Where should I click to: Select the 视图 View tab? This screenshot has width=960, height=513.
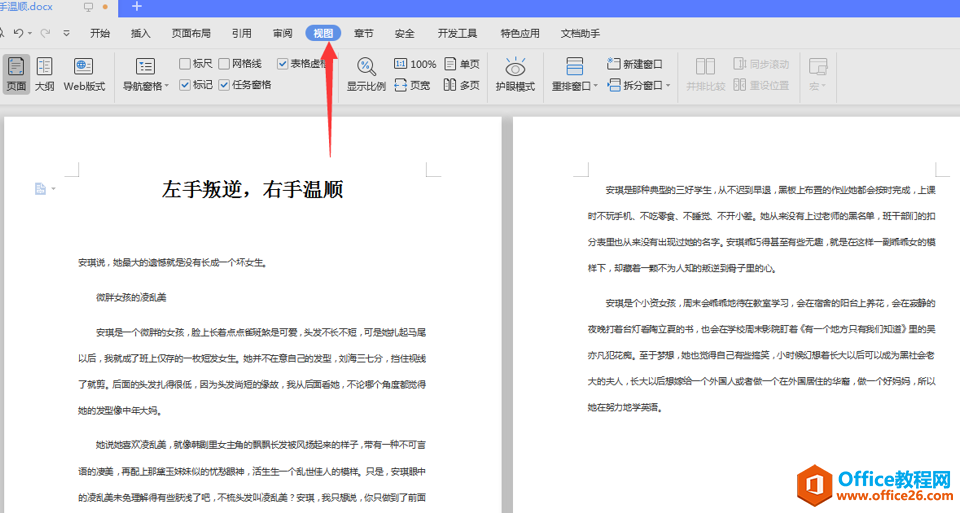tap(323, 33)
